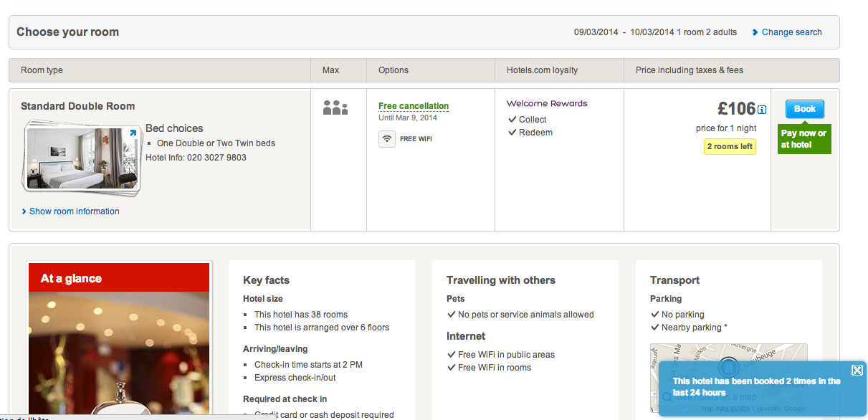Click the Arriving/leaving subheading
Image resolution: width=868 pixels, height=420 pixels.
pyautogui.click(x=275, y=349)
